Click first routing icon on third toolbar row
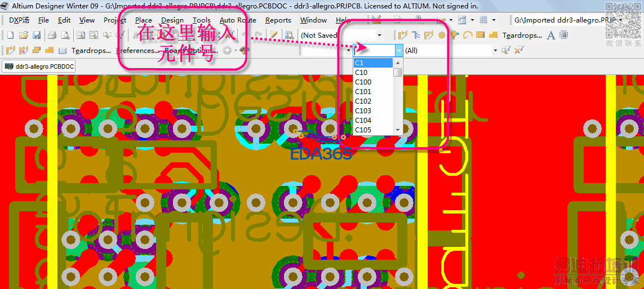 (10, 51)
